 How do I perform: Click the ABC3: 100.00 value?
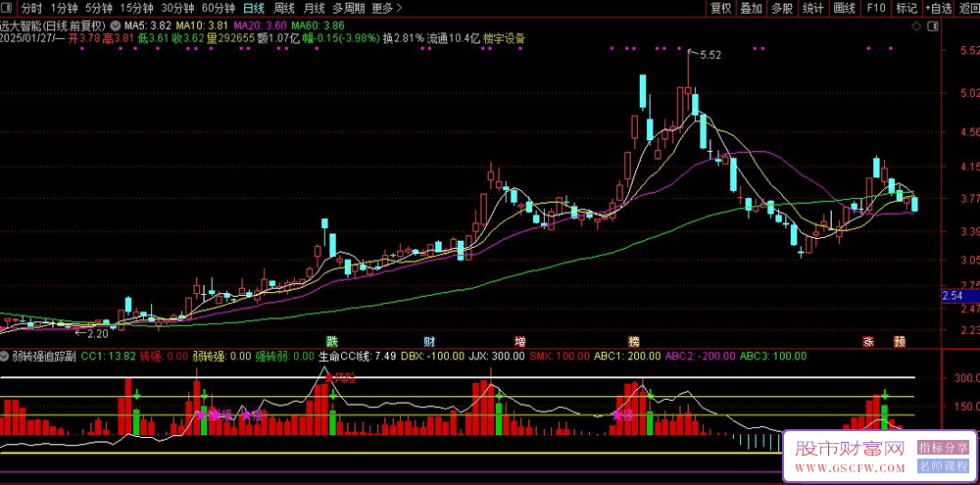(x=773, y=357)
